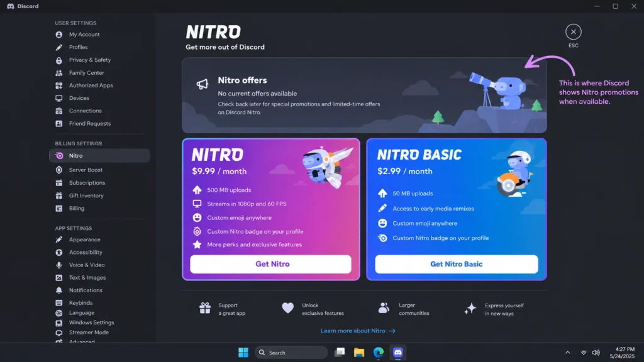Open the My Account settings icon
The image size is (644, 362).
pos(59,35)
